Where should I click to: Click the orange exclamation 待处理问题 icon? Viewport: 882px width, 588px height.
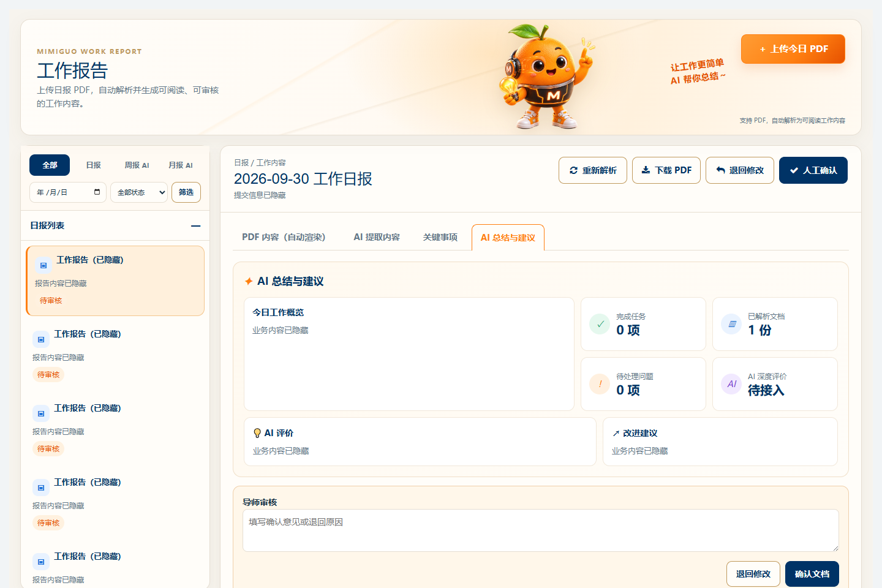(600, 384)
